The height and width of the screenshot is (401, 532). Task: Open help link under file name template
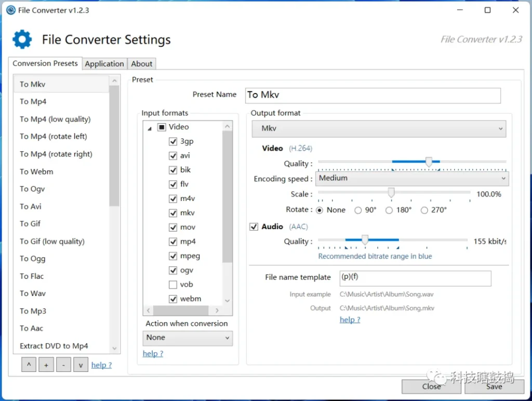point(350,319)
